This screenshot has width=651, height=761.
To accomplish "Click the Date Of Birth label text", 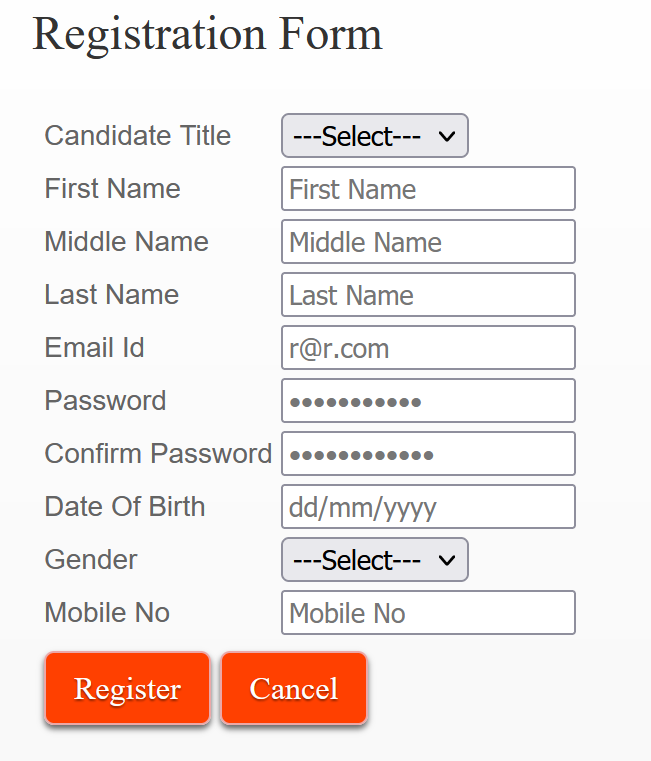I will [125, 507].
